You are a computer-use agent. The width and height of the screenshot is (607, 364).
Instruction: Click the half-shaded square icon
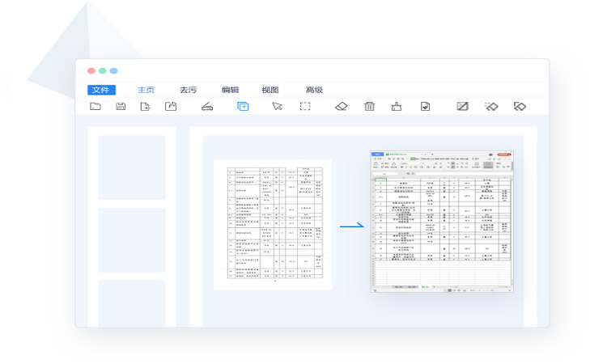(x=462, y=107)
